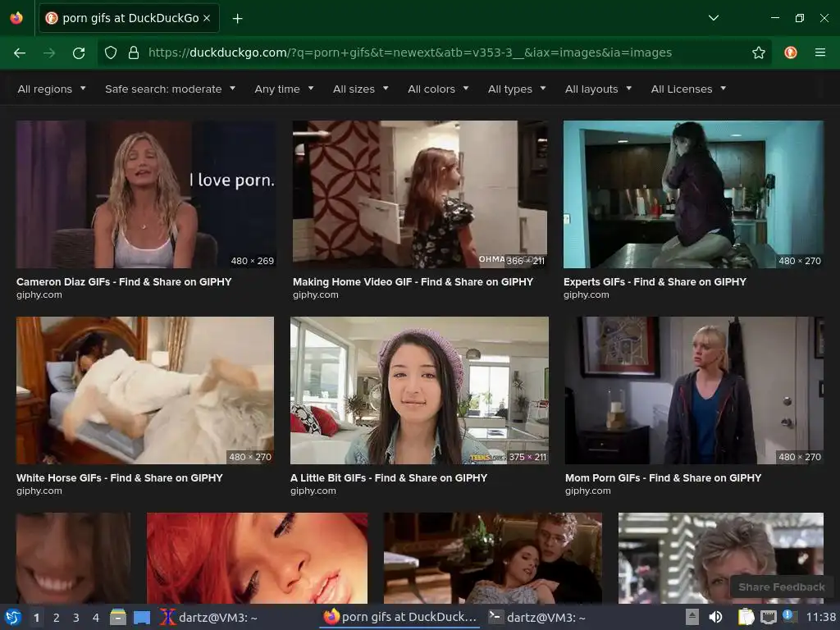Switch to workspace 3 in taskbar
Image resolution: width=840 pixels, height=630 pixels.
(76, 618)
